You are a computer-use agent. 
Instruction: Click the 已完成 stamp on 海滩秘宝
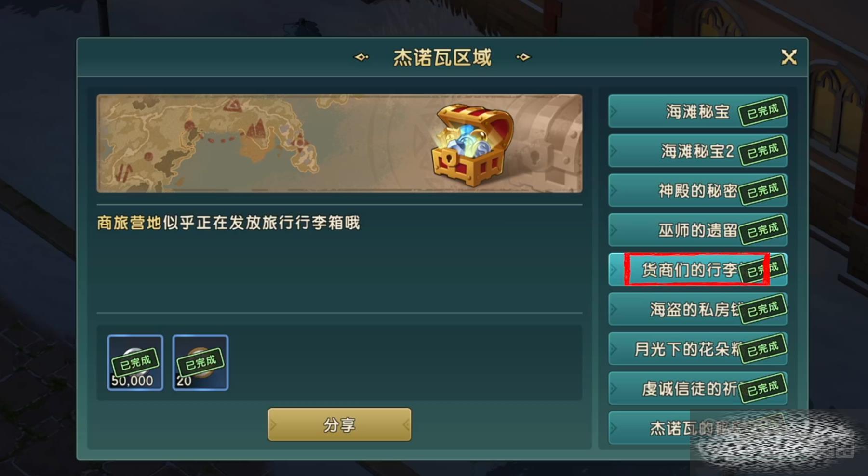click(x=763, y=111)
